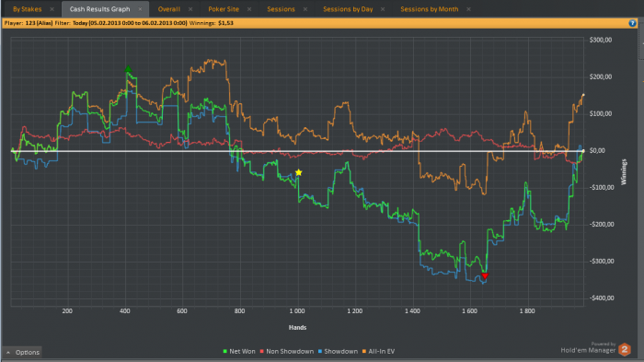Close the Sessions by Month tab
Viewport: 644px width, 362px height.
[468, 9]
